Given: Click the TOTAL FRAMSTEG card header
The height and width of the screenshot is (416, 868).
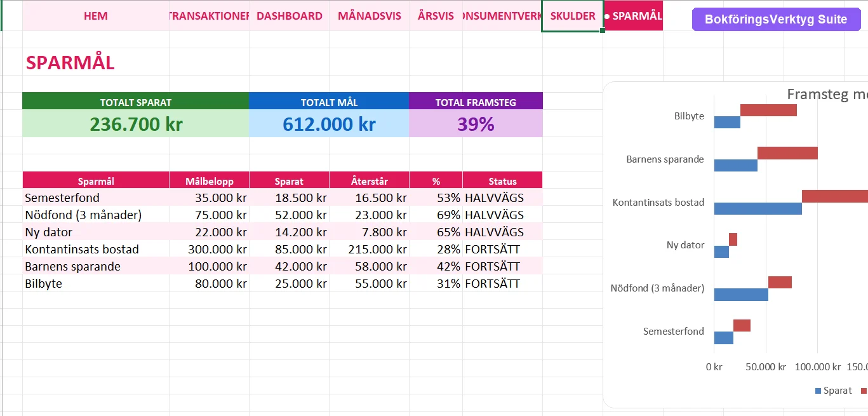Looking at the screenshot, I should tap(476, 102).
